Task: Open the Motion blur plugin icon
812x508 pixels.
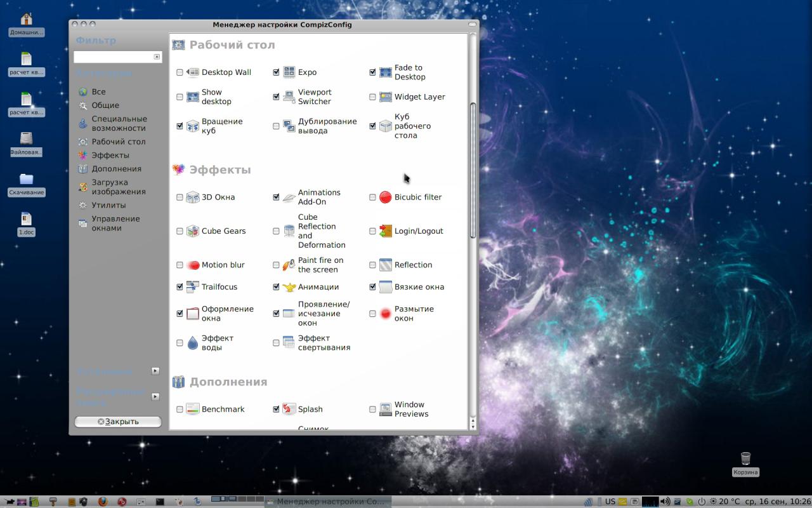Action: click(193, 265)
